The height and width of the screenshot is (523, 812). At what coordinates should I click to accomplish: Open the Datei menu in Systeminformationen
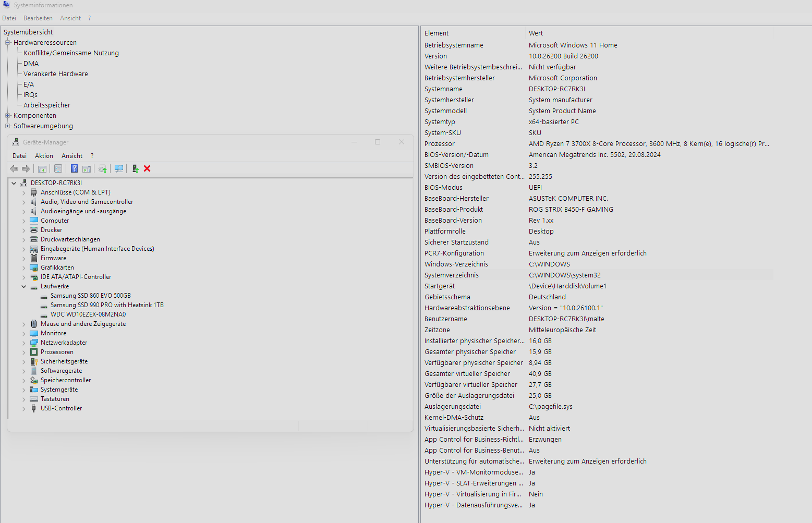click(x=9, y=18)
